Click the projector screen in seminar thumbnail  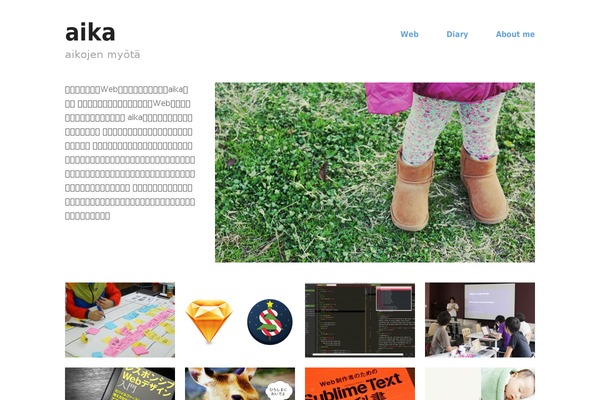pos(489,301)
